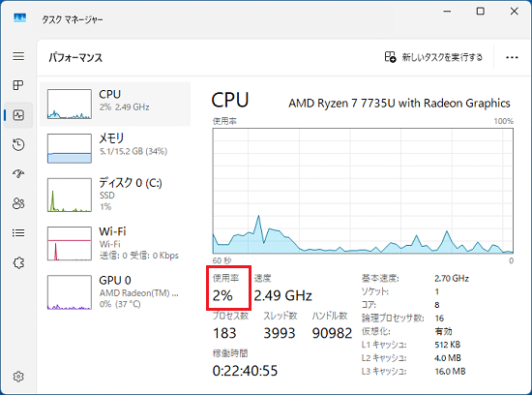532x395 pixels.
Task: Open the Processes page icon
Action: coord(18,85)
